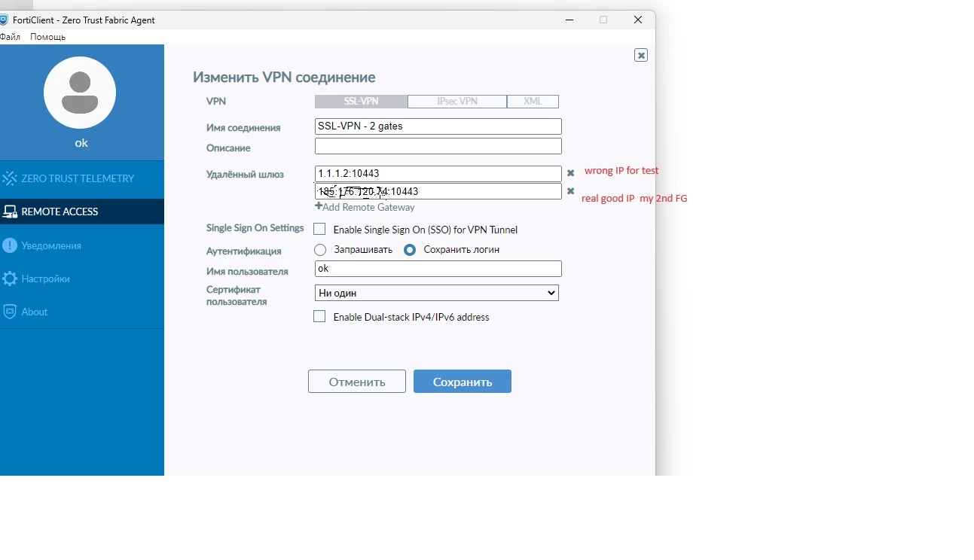The image size is (974, 560).
Task: Open the Помощь menu
Action: (47, 37)
